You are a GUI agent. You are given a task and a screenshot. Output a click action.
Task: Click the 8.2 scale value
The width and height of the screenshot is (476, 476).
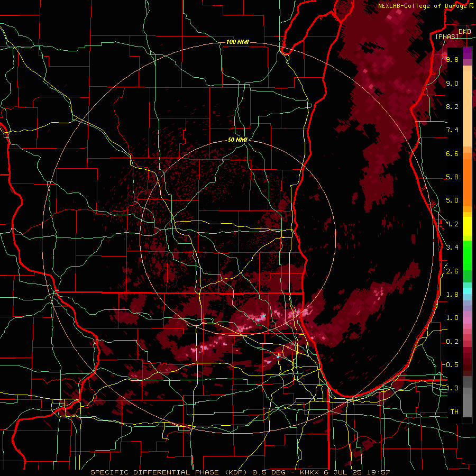[x=452, y=106]
